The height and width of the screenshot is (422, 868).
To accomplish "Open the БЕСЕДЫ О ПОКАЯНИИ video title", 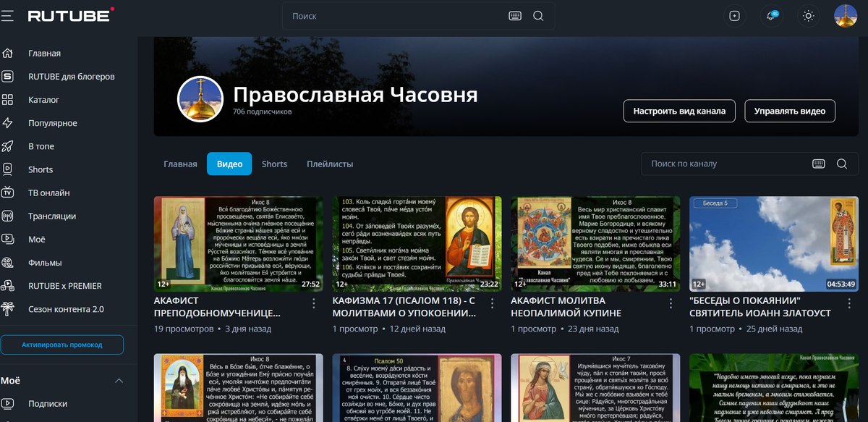I will pyautogui.click(x=759, y=307).
